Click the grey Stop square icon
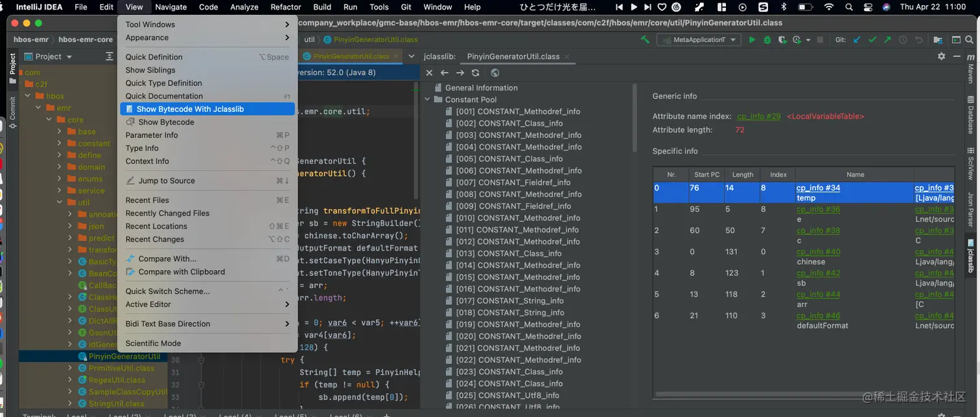 coord(820,39)
